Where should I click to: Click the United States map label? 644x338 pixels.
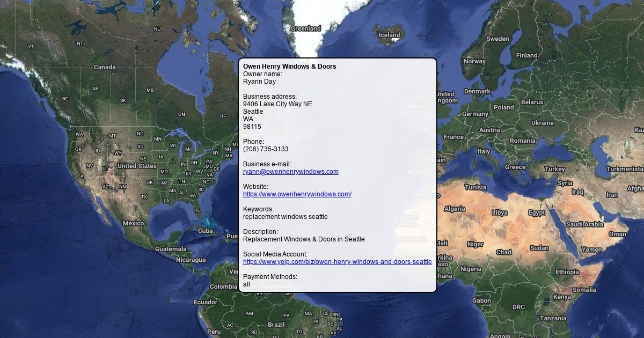click(x=137, y=166)
